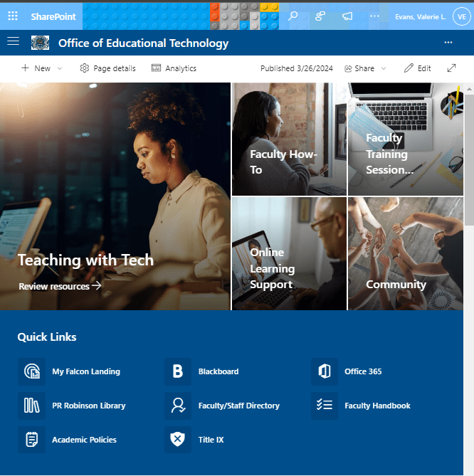
Task: Click the Quick Links heading
Action: (x=47, y=337)
